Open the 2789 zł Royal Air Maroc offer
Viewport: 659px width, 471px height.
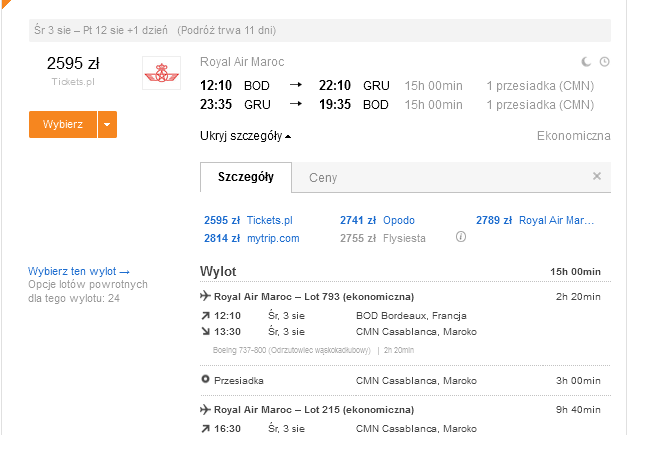[535, 220]
